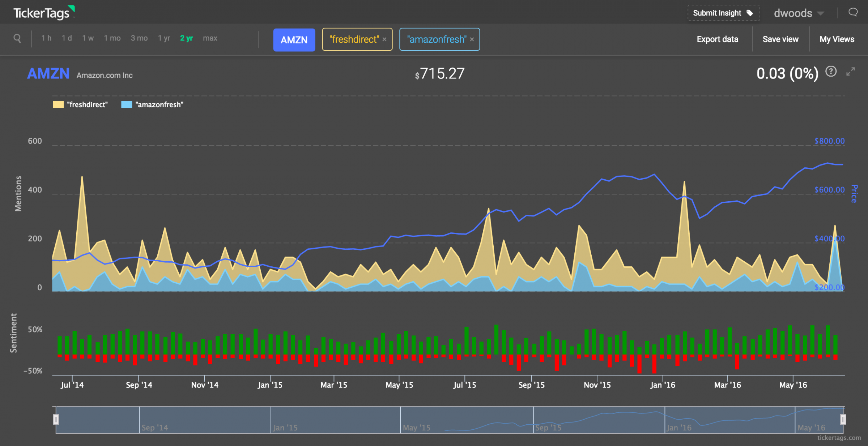Screen dimensions: 868x446
Task: Click the price value 715.27
Action: point(440,74)
